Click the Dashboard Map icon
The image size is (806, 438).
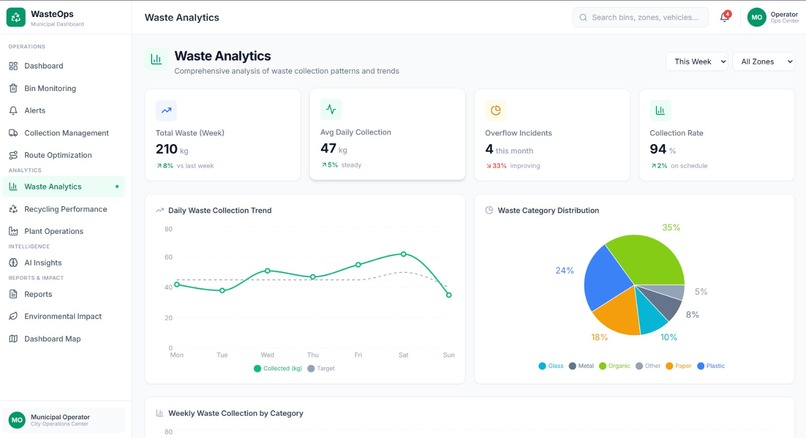pos(13,339)
